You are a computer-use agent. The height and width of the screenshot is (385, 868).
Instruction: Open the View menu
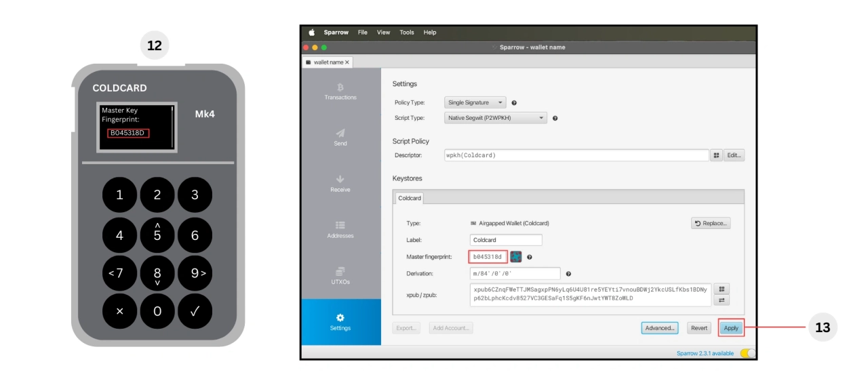[x=384, y=33]
